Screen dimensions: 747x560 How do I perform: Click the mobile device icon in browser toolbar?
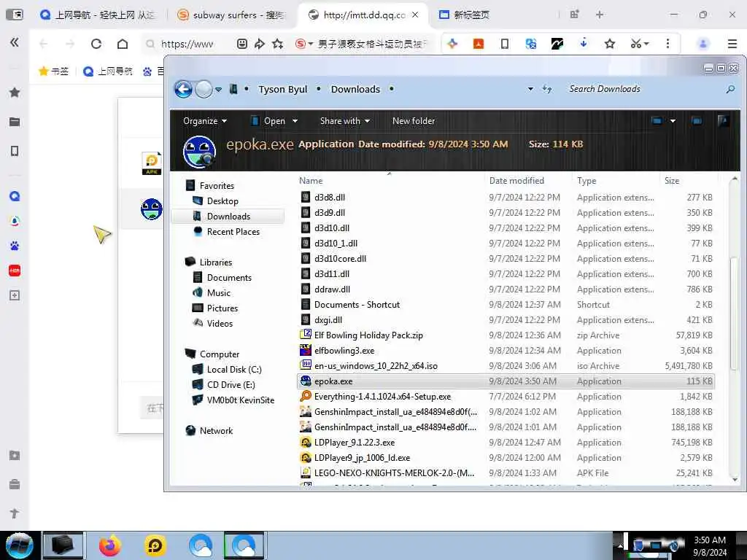(x=505, y=44)
